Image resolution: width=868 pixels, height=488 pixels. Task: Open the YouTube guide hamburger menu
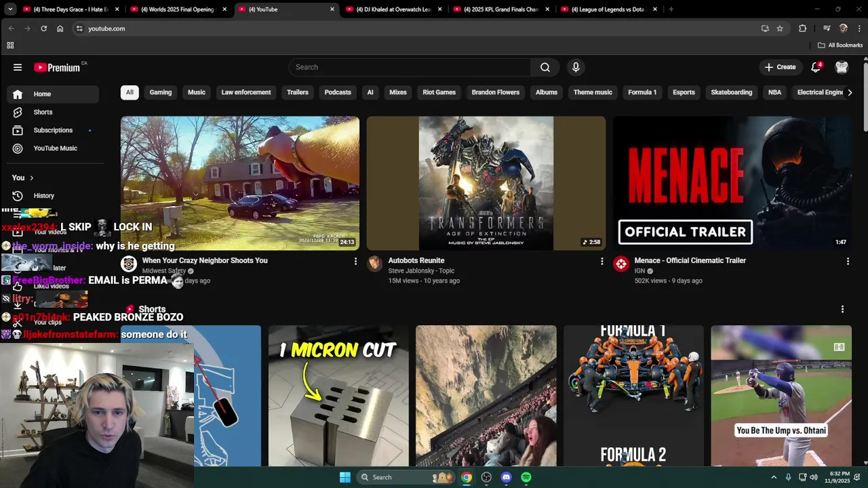(18, 67)
